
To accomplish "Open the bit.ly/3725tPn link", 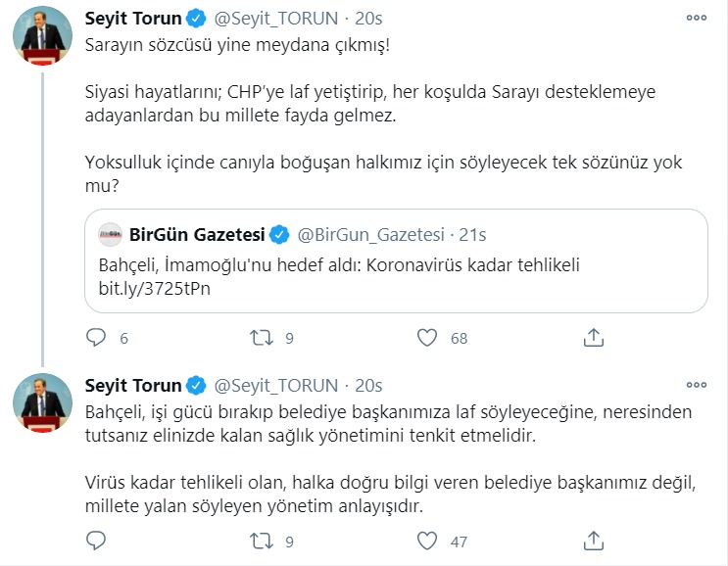I will (155, 290).
